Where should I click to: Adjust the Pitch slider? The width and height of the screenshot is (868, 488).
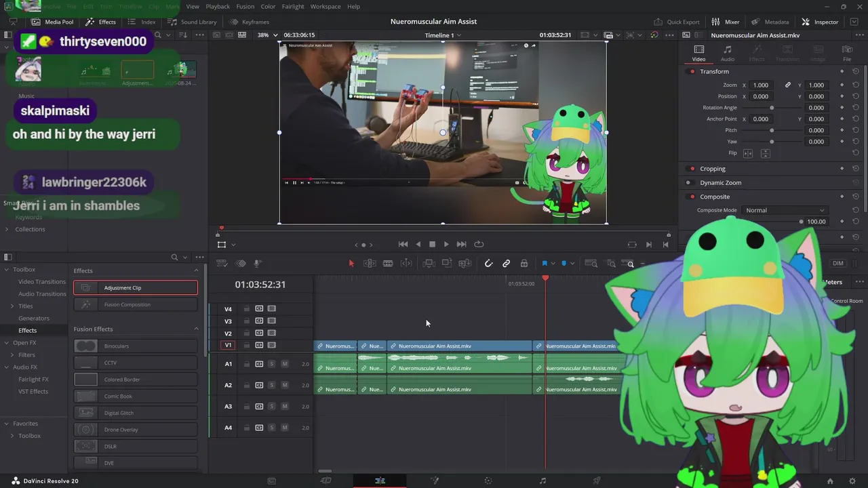(772, 130)
